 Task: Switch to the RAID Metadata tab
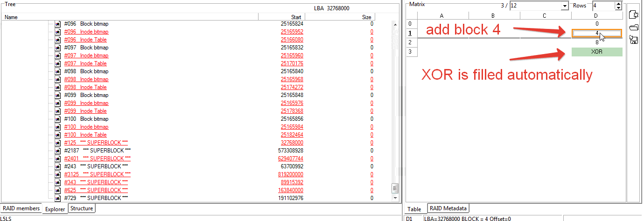448,208
